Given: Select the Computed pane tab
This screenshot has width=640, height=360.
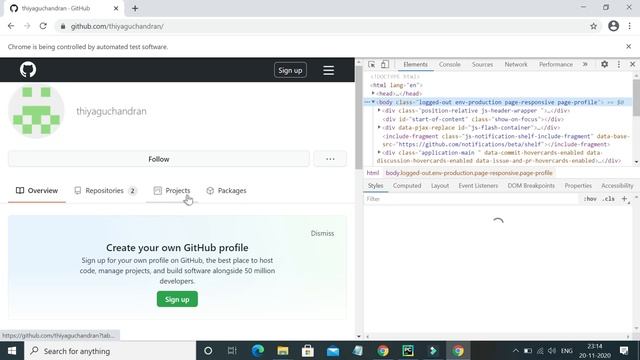Looking at the screenshot, I should point(407,186).
